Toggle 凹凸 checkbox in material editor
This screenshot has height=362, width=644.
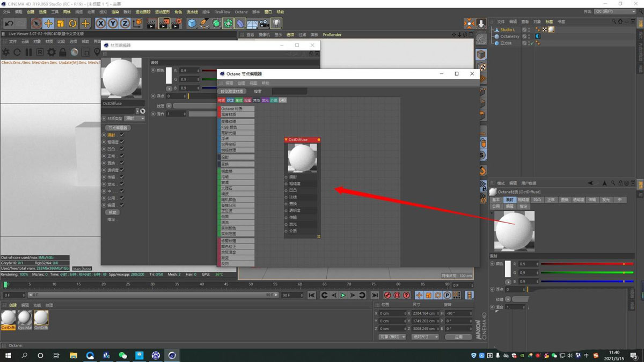tap(122, 149)
